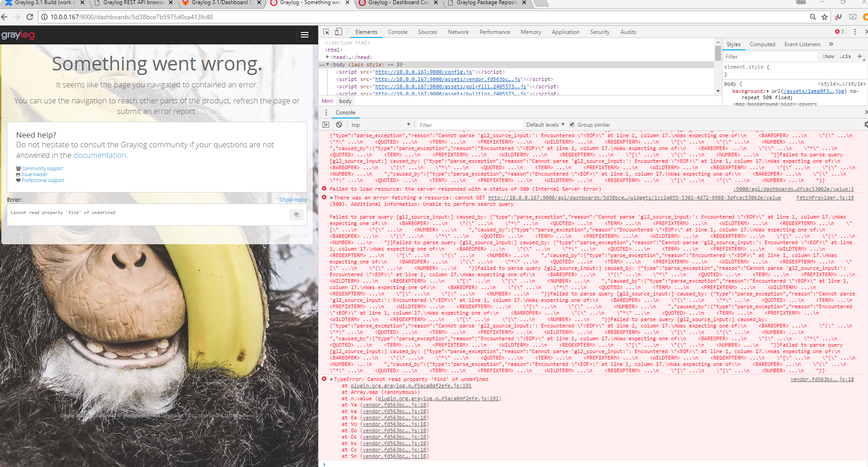Click the Graylog logo
The height and width of the screenshot is (467, 868).
click(x=18, y=35)
